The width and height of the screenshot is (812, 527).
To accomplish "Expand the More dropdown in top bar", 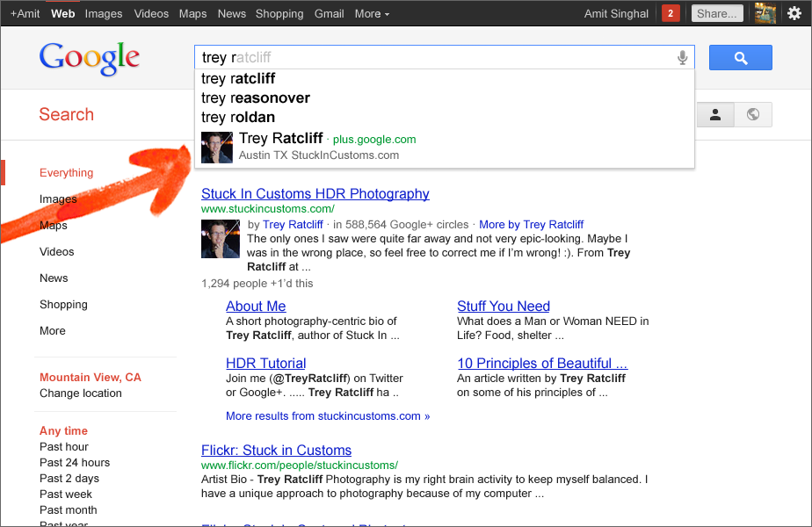I will pos(372,13).
